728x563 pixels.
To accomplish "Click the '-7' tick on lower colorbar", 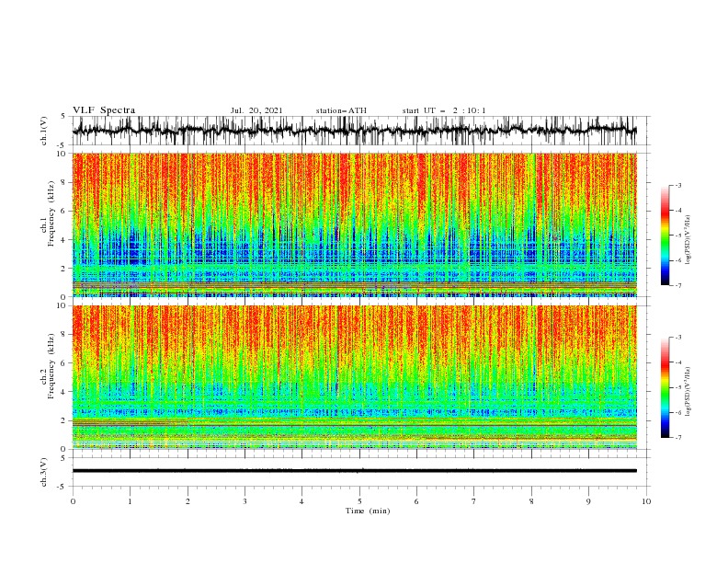I will pyautogui.click(x=678, y=437).
